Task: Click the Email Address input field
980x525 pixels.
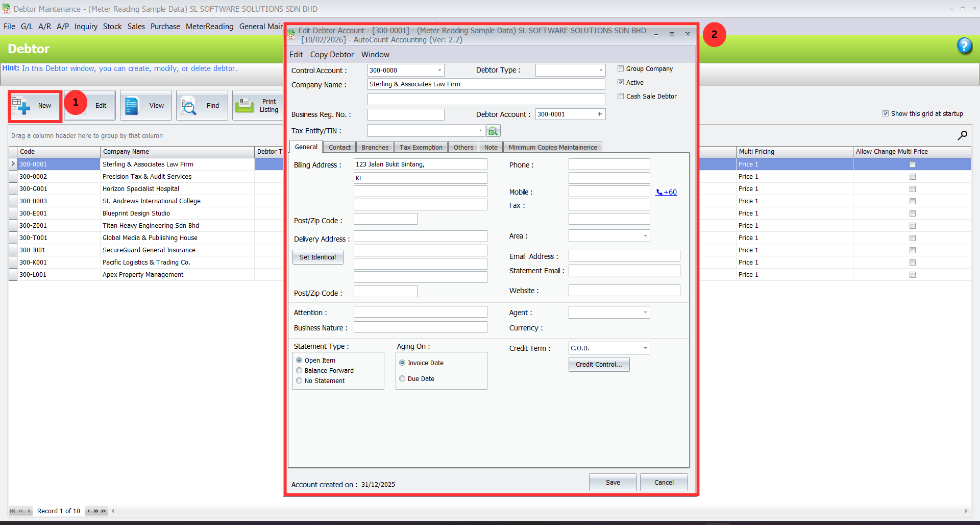Action: point(624,256)
